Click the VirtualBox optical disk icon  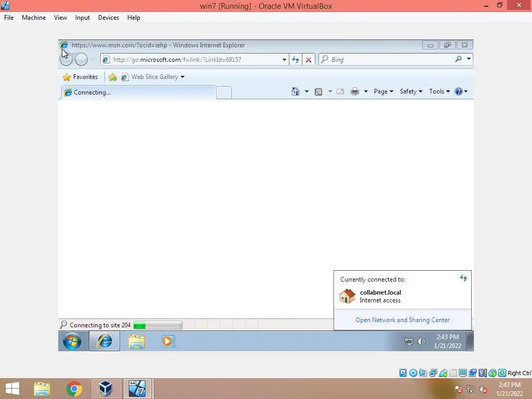pos(413,373)
